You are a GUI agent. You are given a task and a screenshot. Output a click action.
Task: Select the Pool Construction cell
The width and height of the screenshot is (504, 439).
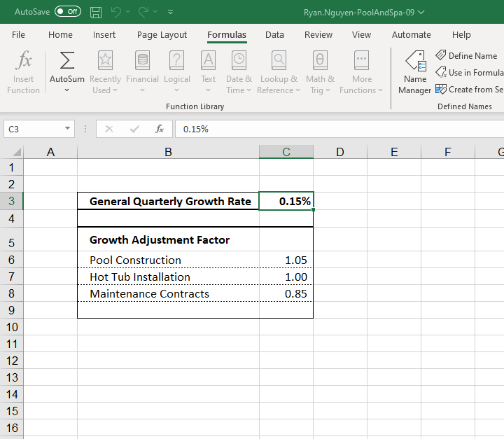pos(168,260)
